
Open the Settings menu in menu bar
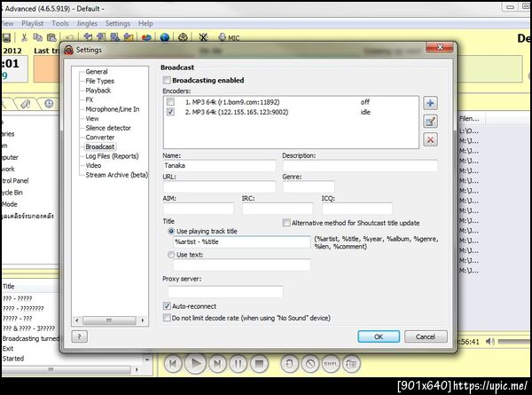point(118,23)
